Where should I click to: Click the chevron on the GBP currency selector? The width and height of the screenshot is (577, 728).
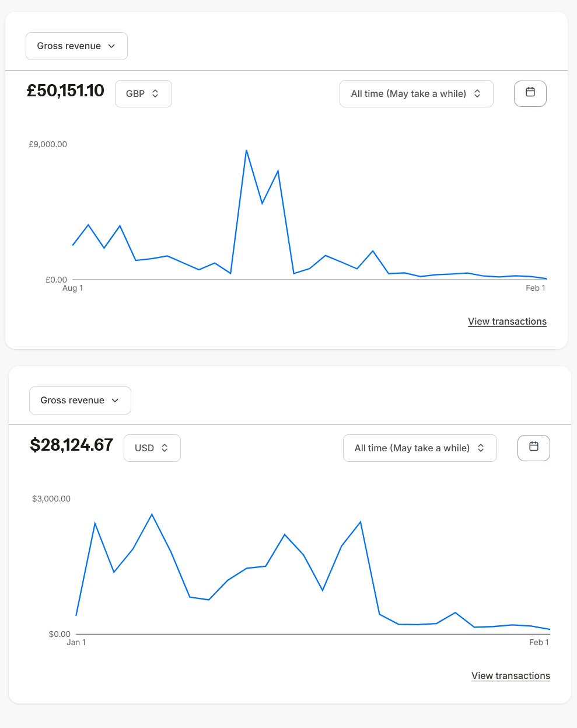tap(155, 93)
